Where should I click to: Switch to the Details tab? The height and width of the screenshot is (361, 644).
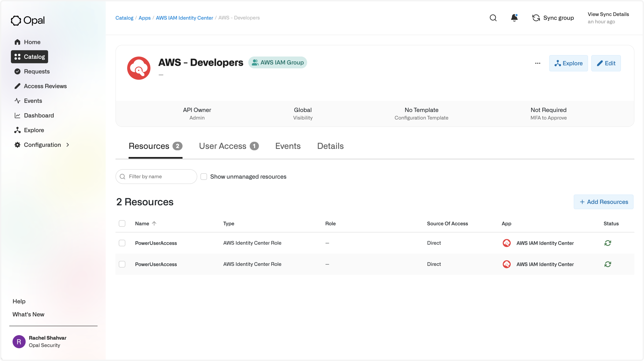coord(330,146)
